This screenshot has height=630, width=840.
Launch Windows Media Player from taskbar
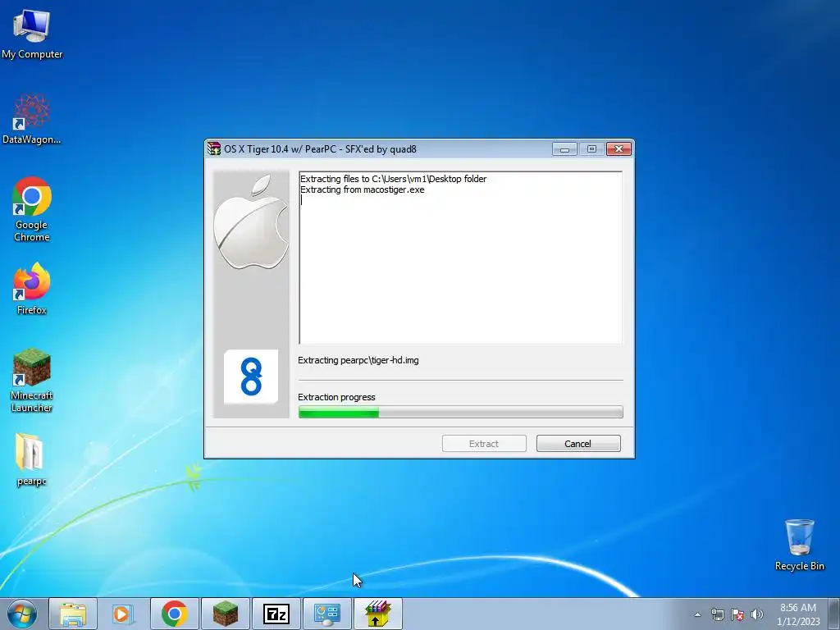(123, 614)
